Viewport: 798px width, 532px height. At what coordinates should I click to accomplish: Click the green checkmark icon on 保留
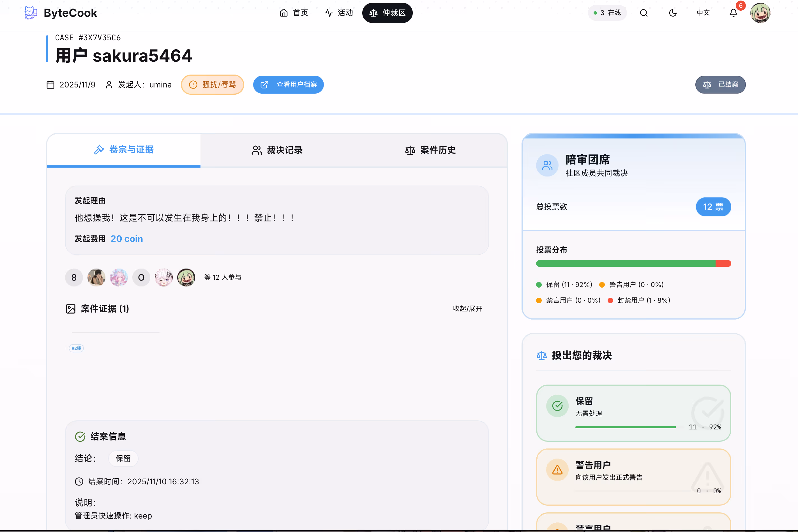tap(557, 406)
